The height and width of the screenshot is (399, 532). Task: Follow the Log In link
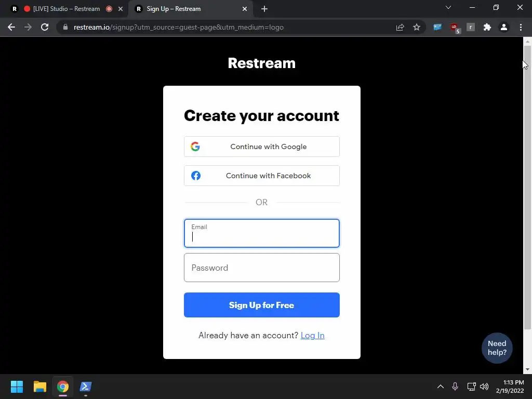(312, 335)
